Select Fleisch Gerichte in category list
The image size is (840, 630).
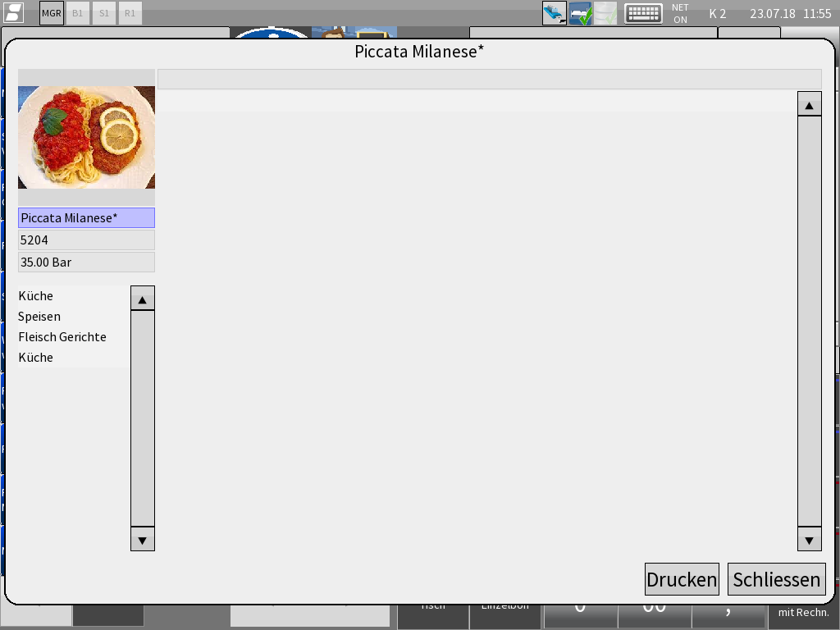pos(62,337)
